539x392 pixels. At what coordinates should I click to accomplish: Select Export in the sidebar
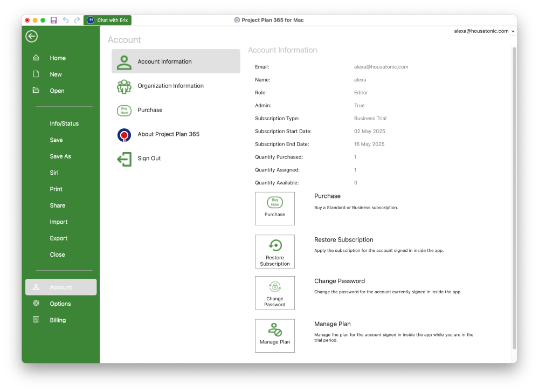58,238
